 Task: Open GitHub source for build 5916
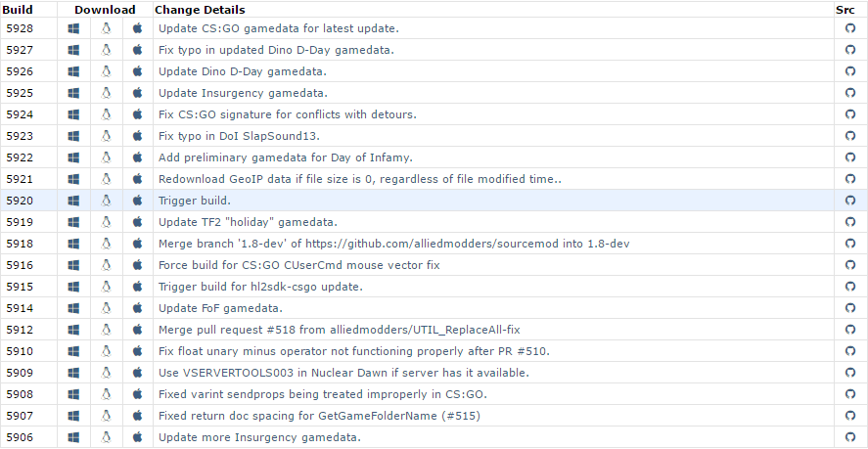tap(849, 265)
